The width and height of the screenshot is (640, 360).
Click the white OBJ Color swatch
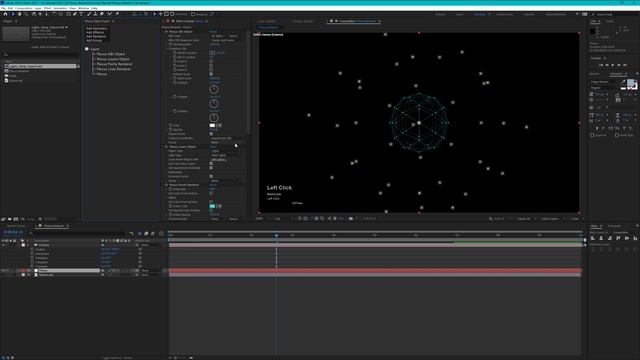pos(212,125)
